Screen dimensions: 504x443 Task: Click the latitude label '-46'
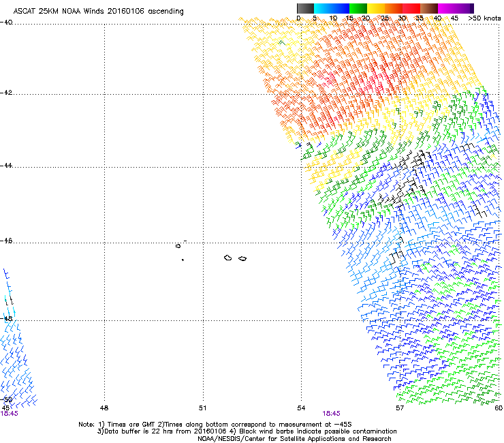click(6, 241)
